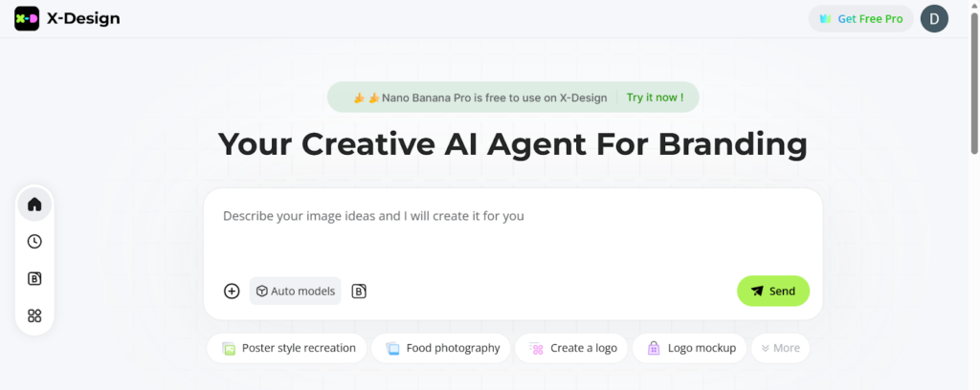Pick the Logo mockup suggestion
980x390 pixels.
(692, 348)
